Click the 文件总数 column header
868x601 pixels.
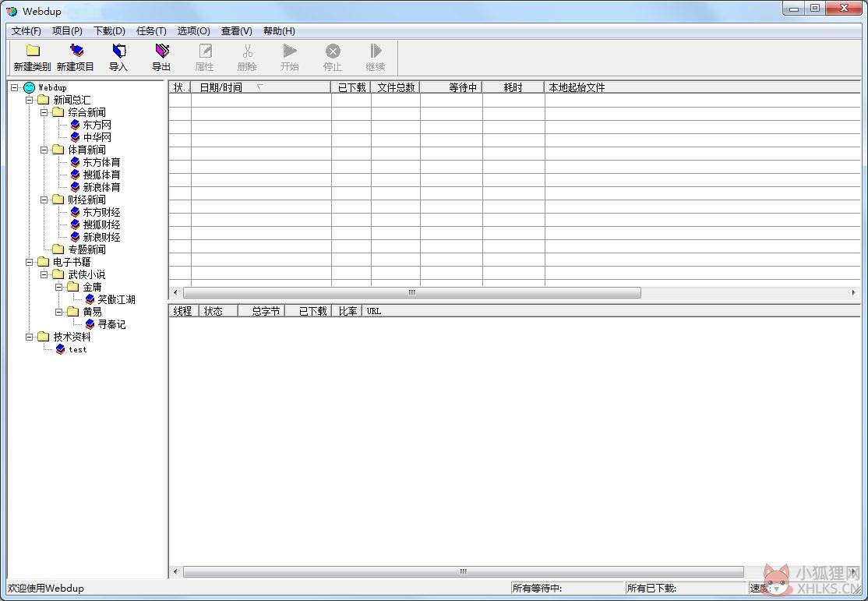click(396, 87)
